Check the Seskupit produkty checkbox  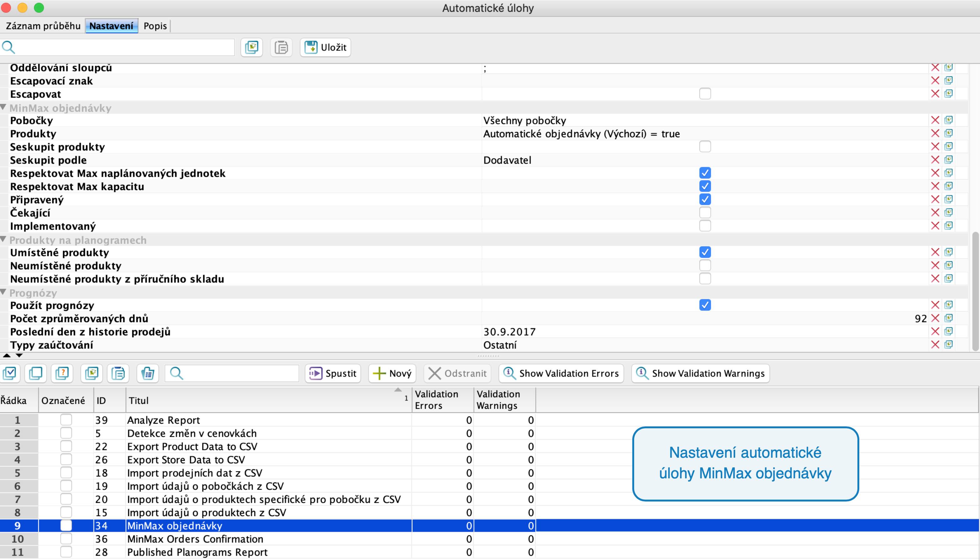(x=705, y=146)
